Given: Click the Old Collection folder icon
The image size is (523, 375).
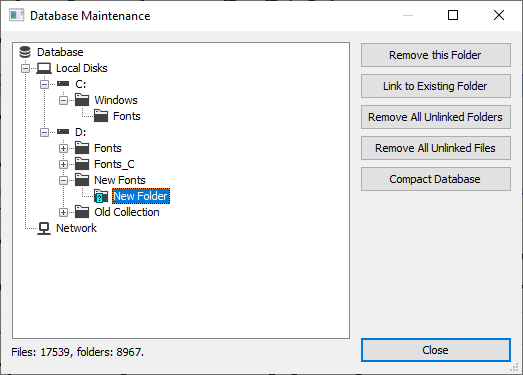Looking at the screenshot, I should point(82,212).
